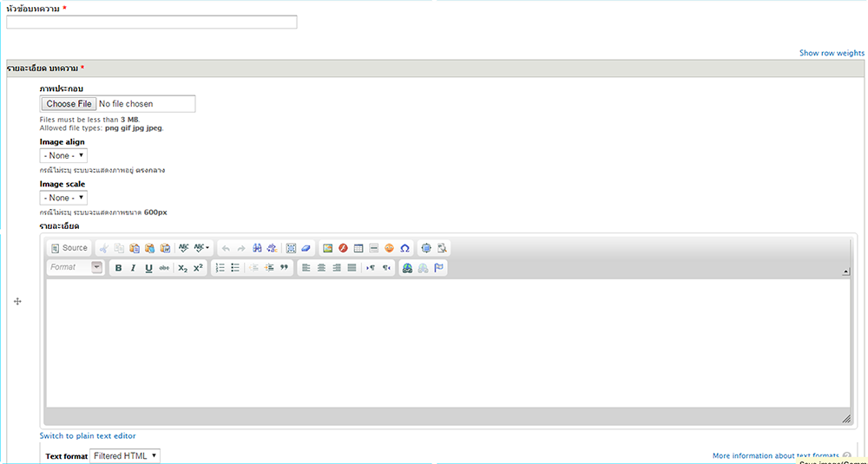Click the underline icon
This screenshot has width=868, height=464.
[148, 268]
